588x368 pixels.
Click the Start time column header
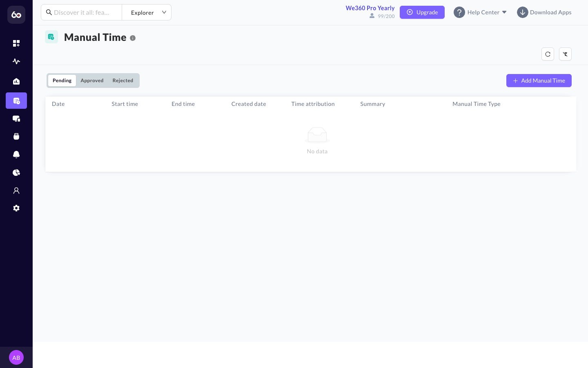click(x=125, y=104)
